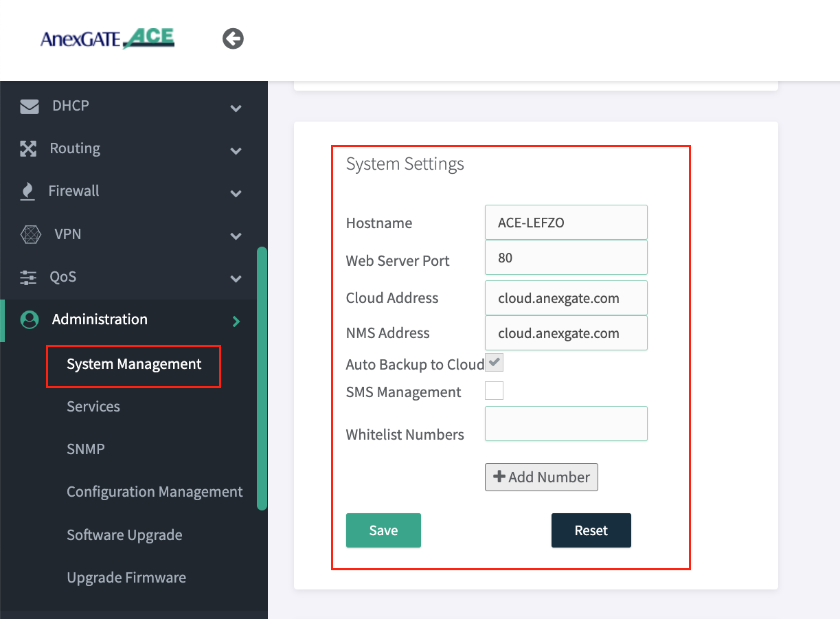The image size is (840, 619).
Task: Click the QoS sliders icon
Action: tap(28, 278)
